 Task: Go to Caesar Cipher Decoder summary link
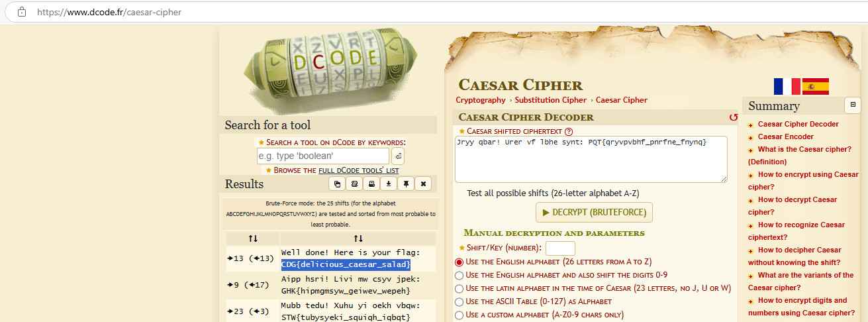[798, 124]
